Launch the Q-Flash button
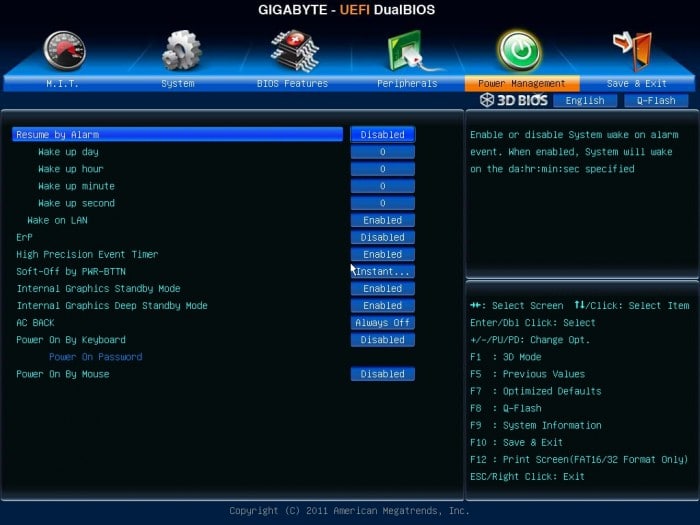Viewport: 700px width, 525px height. pos(656,101)
